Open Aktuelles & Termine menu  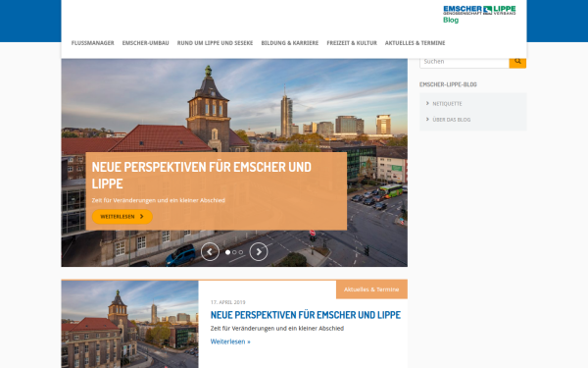click(x=416, y=43)
